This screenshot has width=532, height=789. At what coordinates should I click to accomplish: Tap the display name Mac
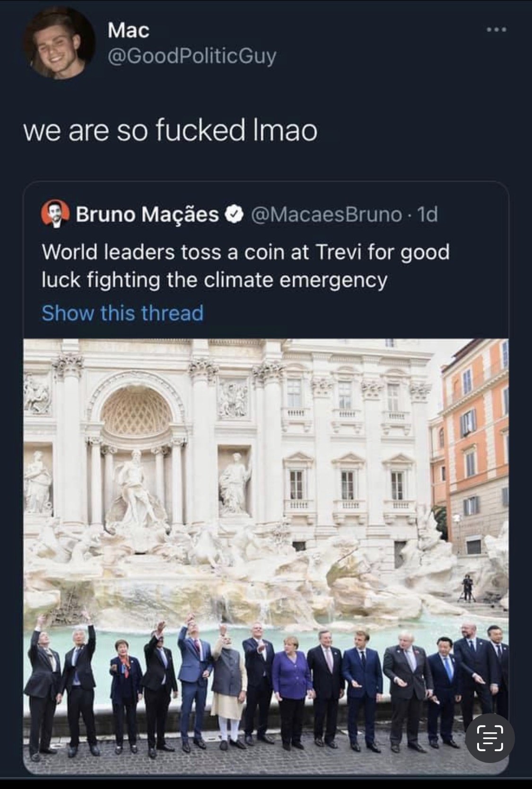(x=128, y=30)
